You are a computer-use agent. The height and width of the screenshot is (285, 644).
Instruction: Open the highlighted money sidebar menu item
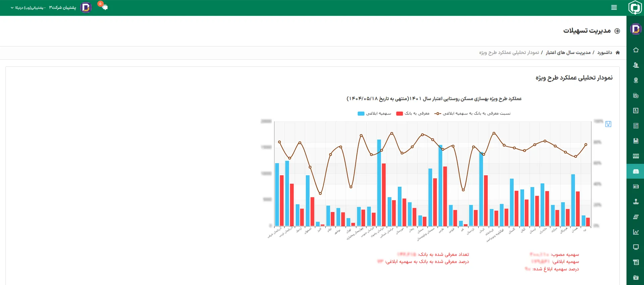pyautogui.click(x=636, y=172)
